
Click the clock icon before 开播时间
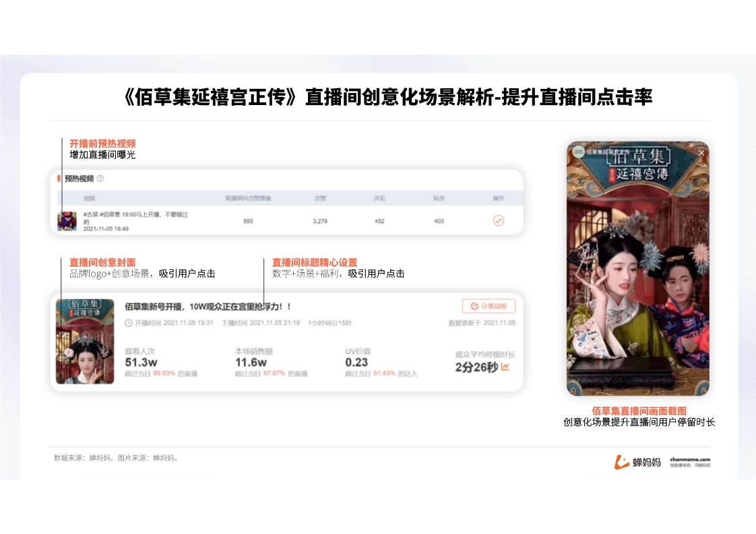(x=129, y=323)
